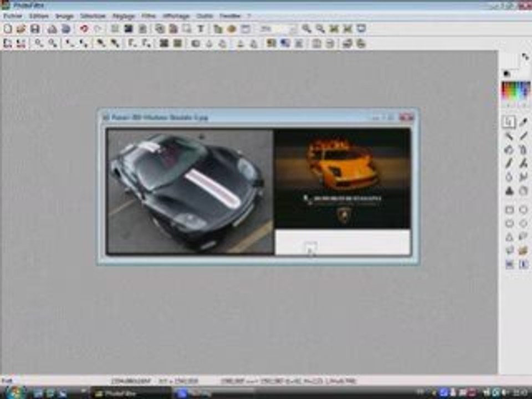
Task: Select the Magic Wand tool
Action: tap(509, 136)
